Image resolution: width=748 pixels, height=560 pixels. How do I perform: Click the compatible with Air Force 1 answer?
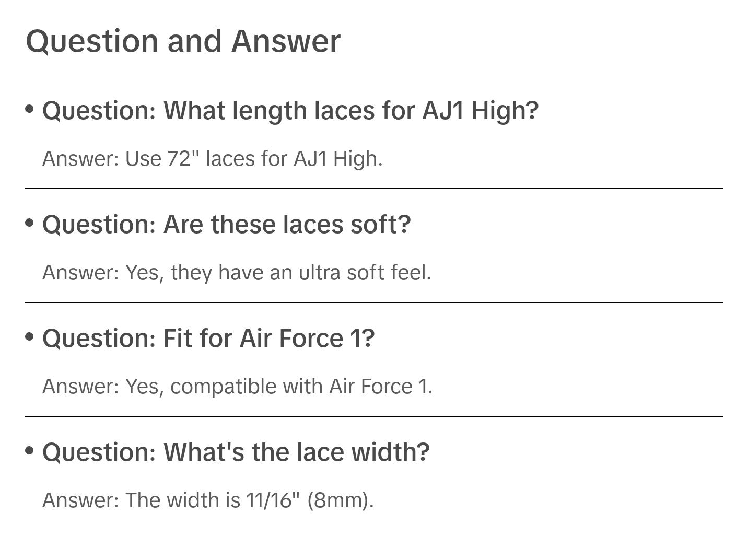click(x=237, y=387)
